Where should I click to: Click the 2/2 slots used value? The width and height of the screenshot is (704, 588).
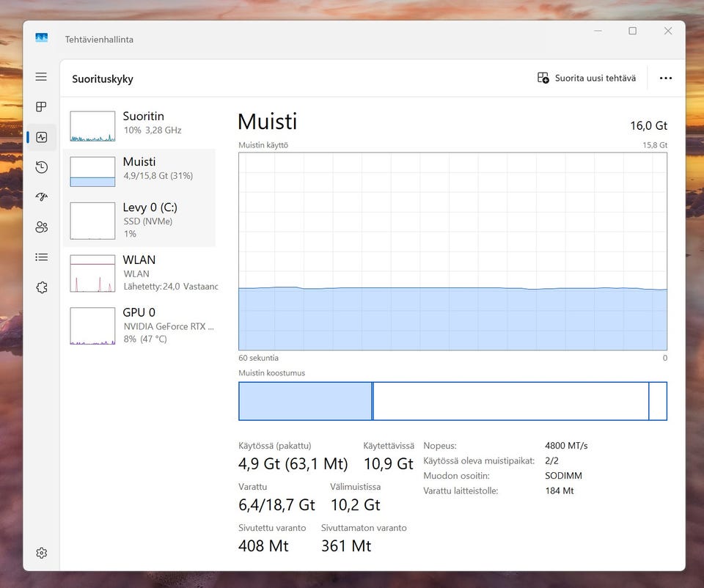point(551,460)
